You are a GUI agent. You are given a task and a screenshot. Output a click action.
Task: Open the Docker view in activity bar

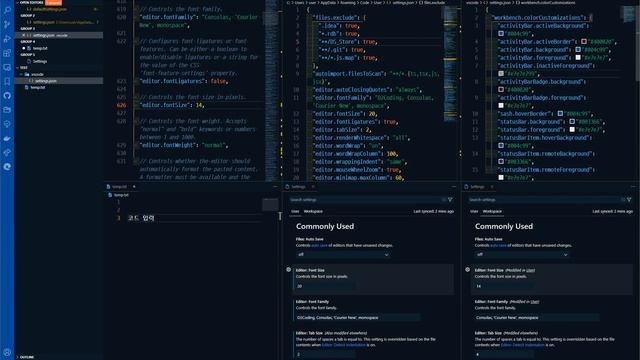tap(7, 138)
